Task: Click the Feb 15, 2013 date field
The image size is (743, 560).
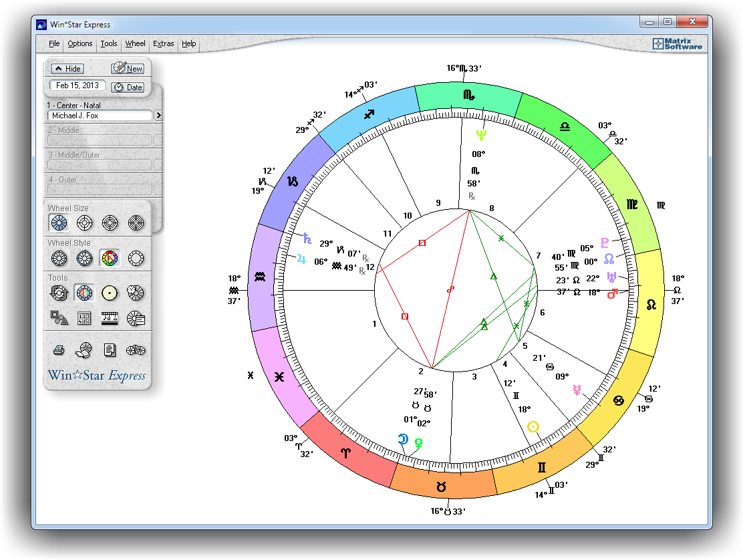Action: 76,86
